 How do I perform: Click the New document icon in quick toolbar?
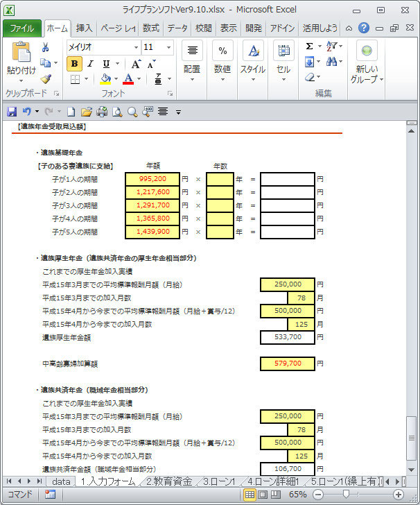coord(71,112)
